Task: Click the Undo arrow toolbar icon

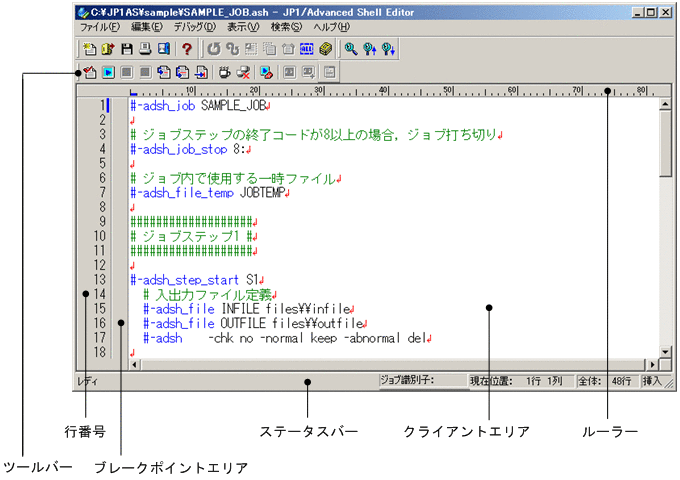Action: click(x=214, y=48)
